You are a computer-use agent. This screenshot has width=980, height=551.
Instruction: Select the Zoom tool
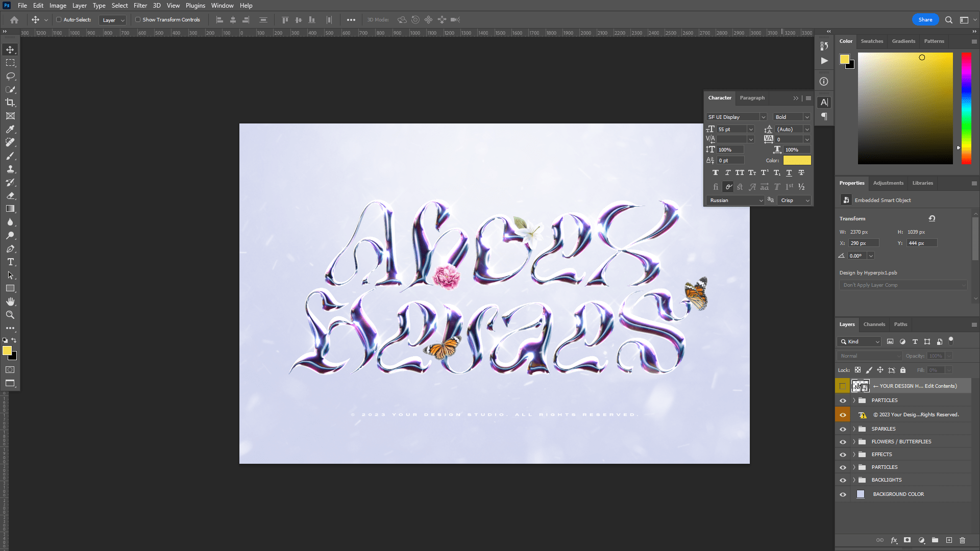tap(10, 315)
